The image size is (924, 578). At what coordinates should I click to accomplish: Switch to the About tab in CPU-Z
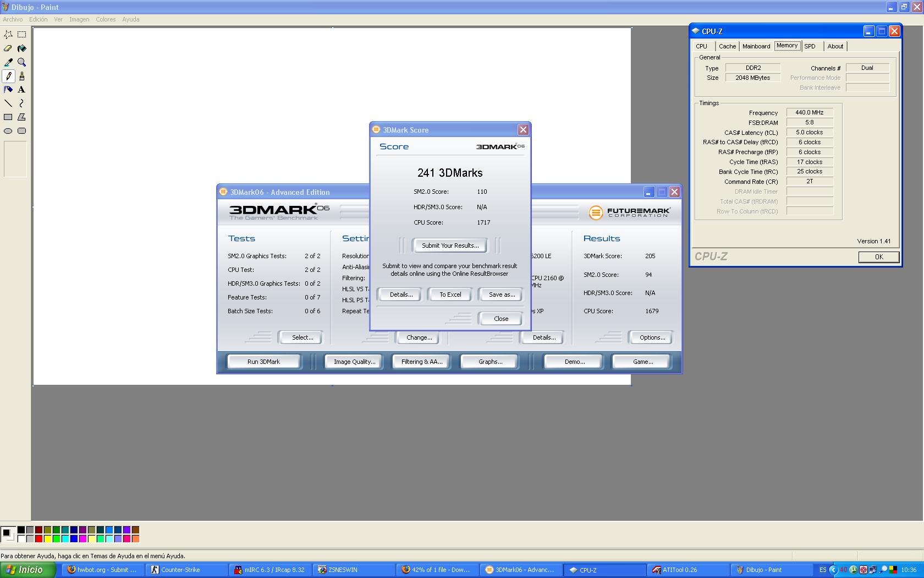(835, 46)
